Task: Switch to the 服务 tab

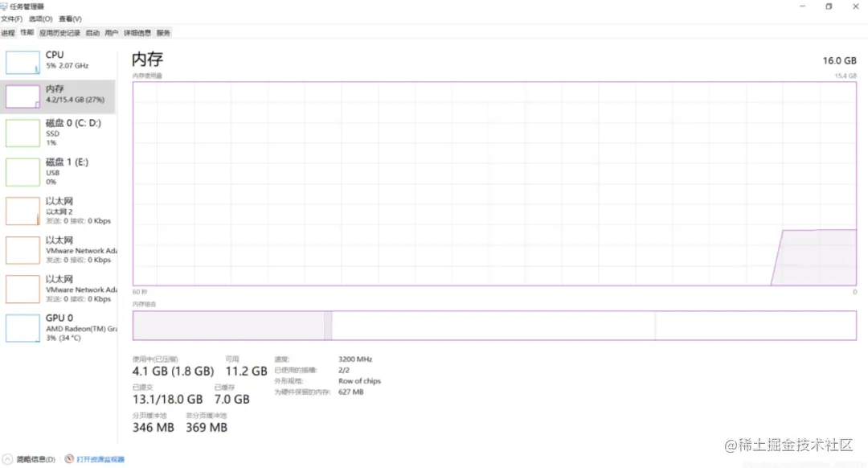Action: [x=163, y=33]
